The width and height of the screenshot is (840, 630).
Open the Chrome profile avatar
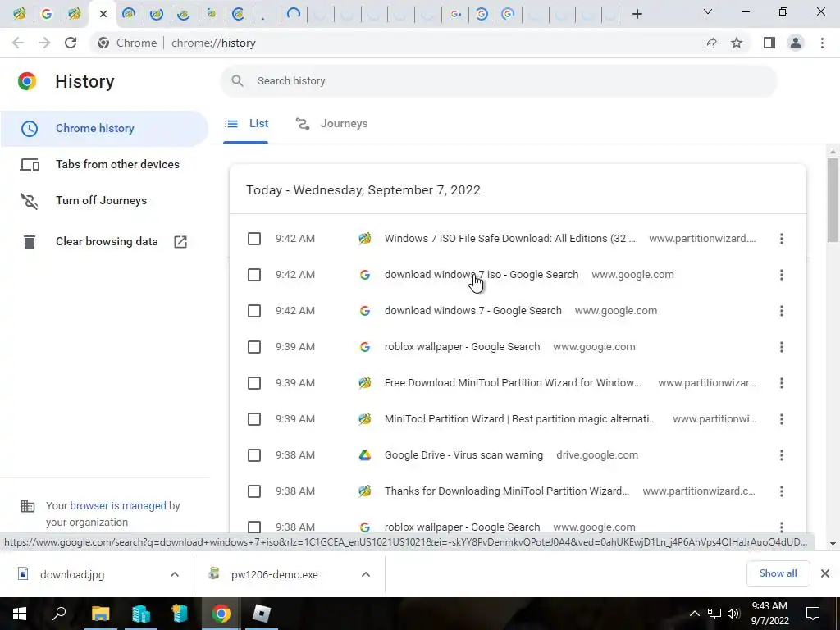[x=796, y=43]
